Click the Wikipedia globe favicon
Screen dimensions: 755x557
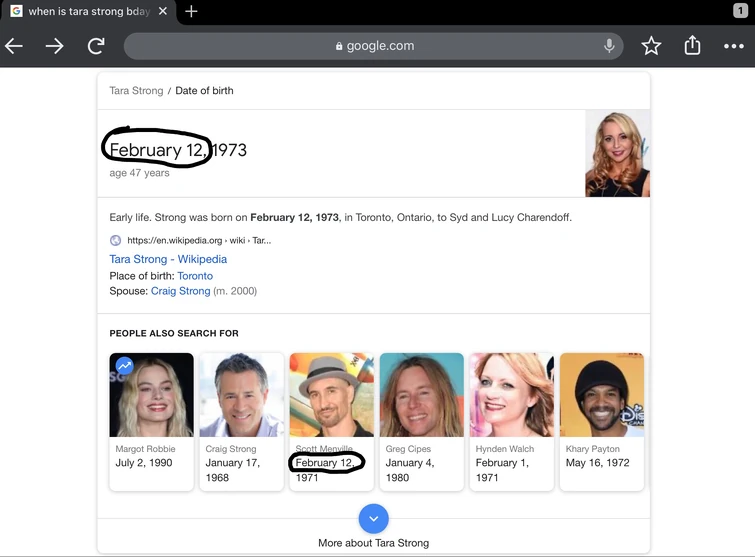(116, 240)
